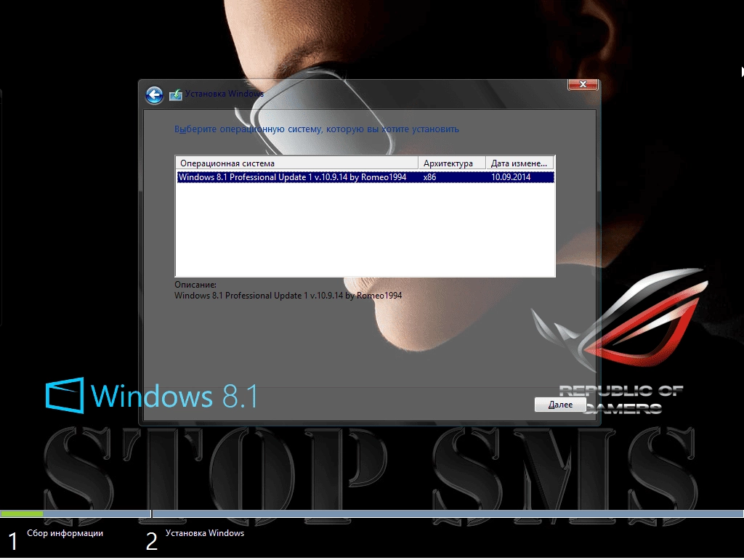Select Windows 8.1 Professional Update 1 row
Screen dimensions: 744x560
click(365, 177)
